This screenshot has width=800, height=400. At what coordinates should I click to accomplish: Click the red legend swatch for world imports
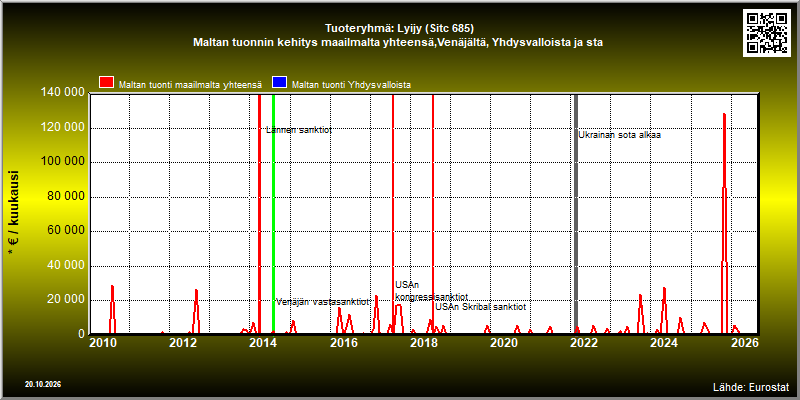107,83
